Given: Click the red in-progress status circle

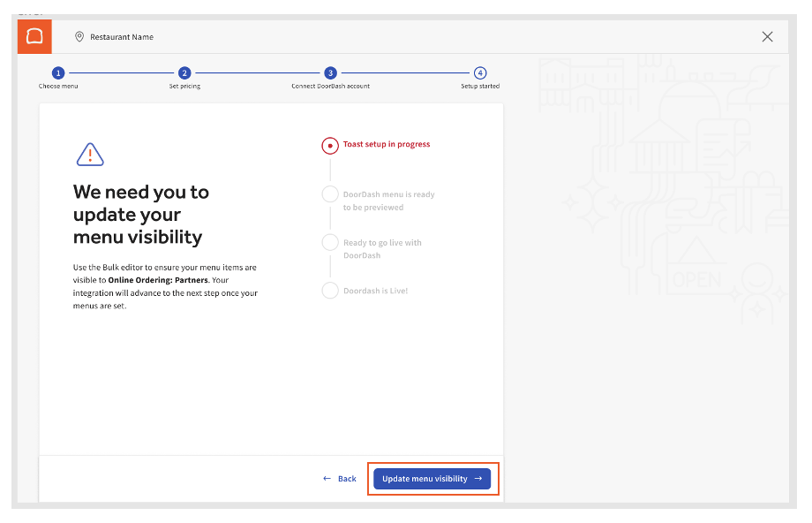Looking at the screenshot, I should (330, 146).
